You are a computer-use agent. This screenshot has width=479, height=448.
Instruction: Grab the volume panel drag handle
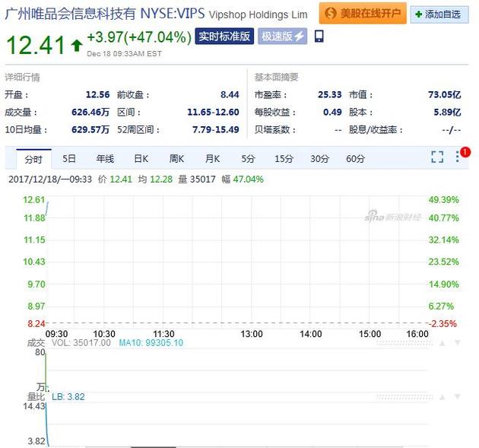[404, 343]
